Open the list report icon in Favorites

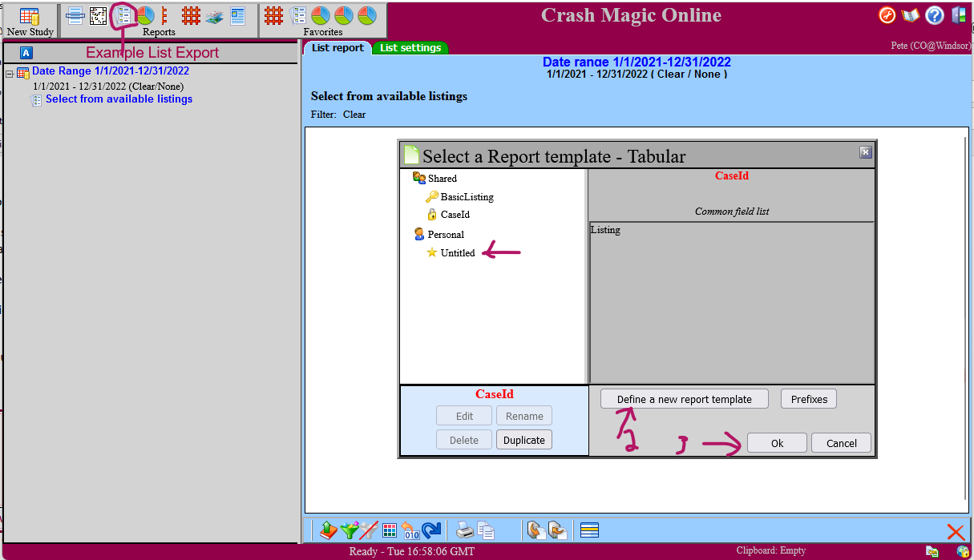[x=298, y=15]
